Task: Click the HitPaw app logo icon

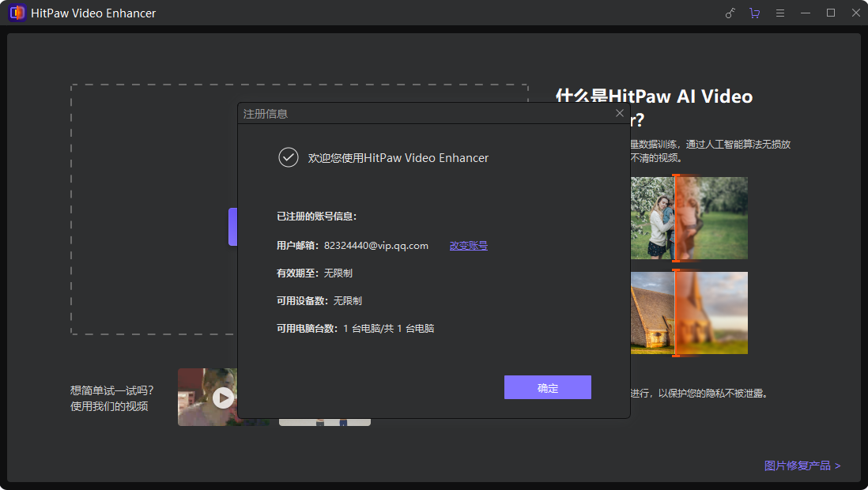Action: click(17, 13)
